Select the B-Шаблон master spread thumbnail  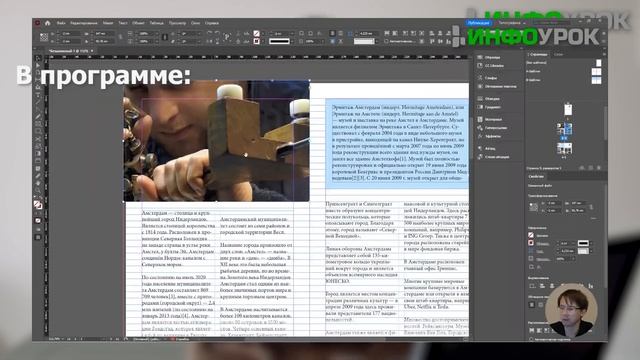click(x=596, y=80)
